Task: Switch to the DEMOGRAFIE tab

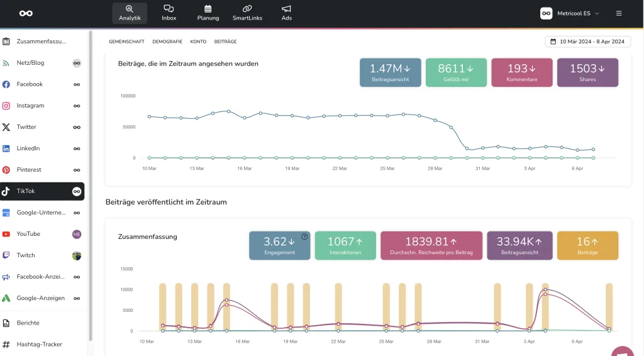Action: click(x=167, y=42)
